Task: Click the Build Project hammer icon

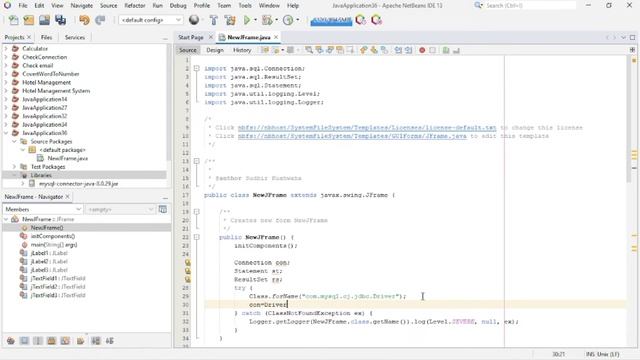Action: pyautogui.click(x=213, y=20)
